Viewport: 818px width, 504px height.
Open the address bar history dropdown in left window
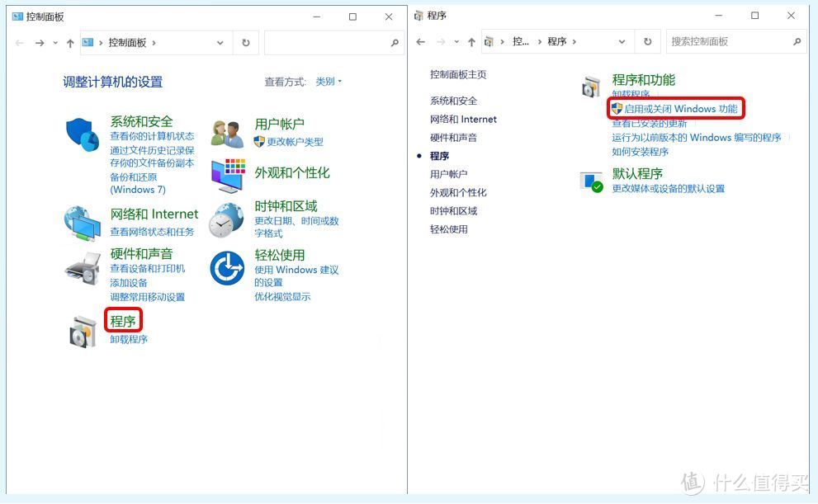click(219, 42)
